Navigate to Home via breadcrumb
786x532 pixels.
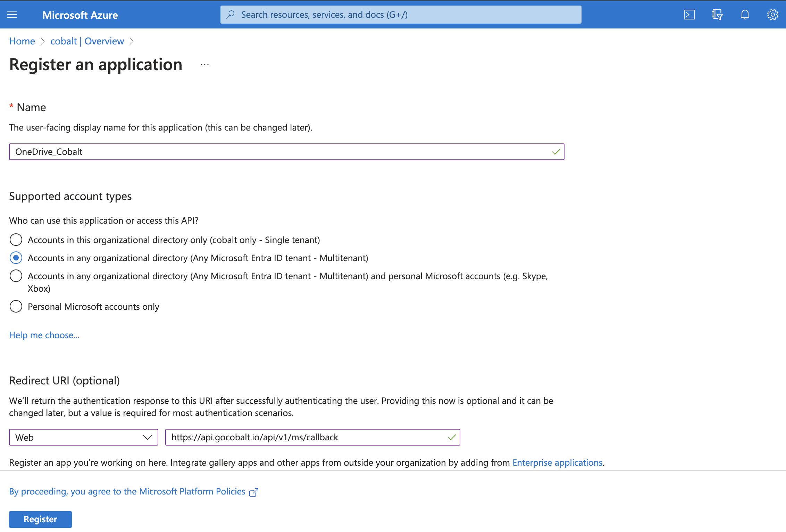(22, 41)
